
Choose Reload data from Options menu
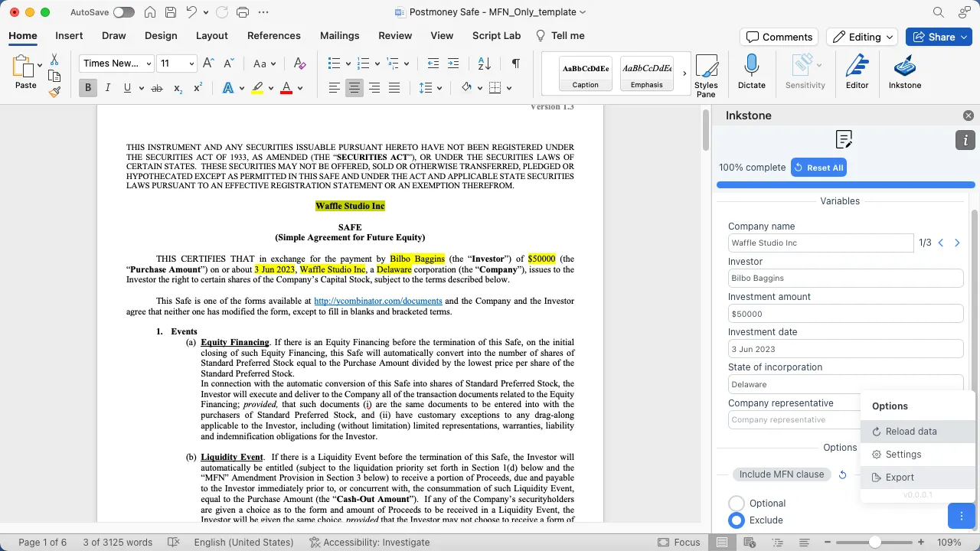point(918,432)
